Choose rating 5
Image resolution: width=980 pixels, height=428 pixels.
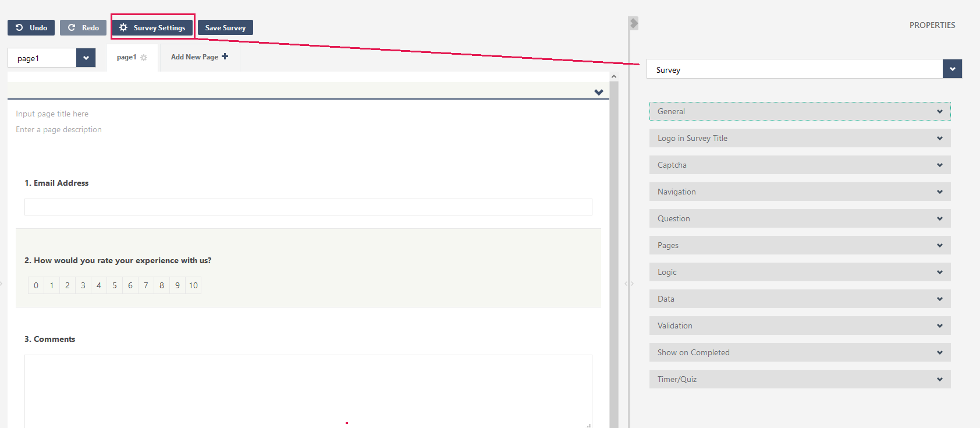115,285
